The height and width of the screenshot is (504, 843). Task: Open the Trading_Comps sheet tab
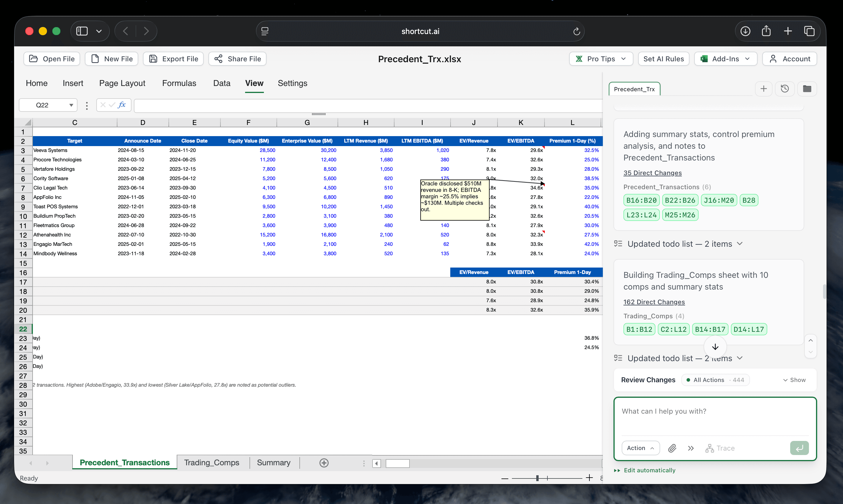point(212,462)
